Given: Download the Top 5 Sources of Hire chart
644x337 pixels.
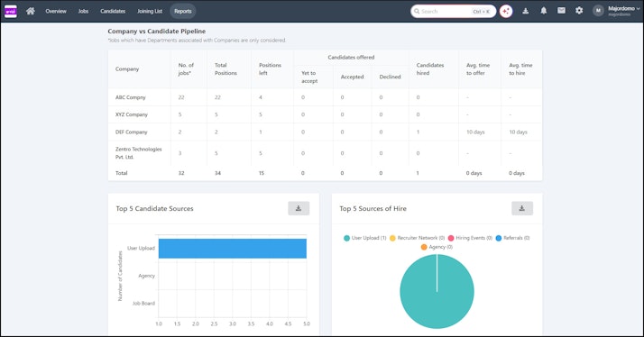Looking at the screenshot, I should coord(522,208).
